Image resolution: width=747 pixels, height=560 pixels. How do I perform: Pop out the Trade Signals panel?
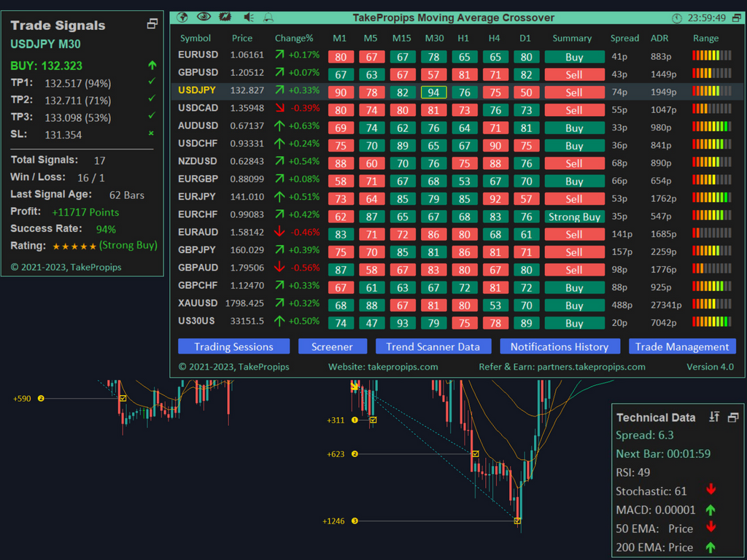coord(152,23)
